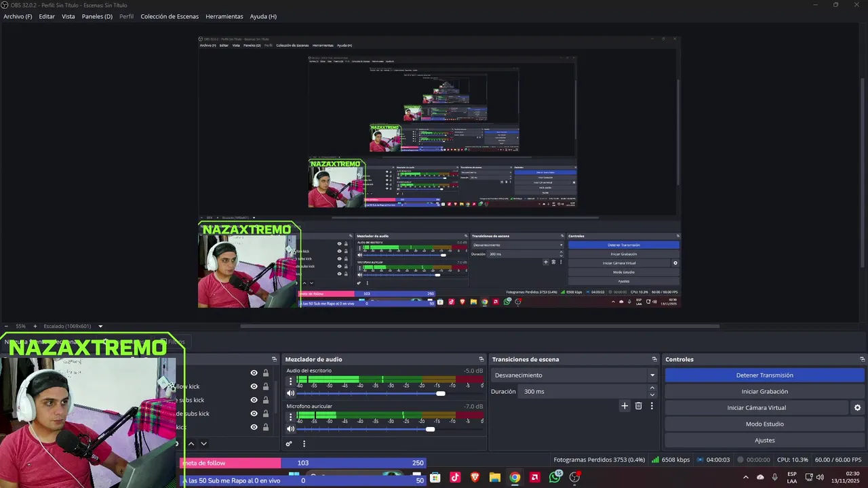
Task: Click the microphone icon in system tray
Action: (775, 477)
